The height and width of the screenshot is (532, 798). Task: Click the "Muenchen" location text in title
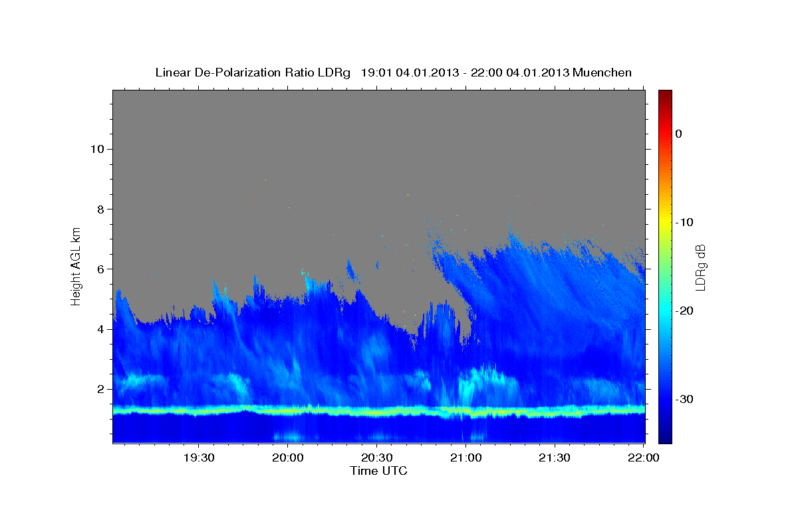coord(602,72)
